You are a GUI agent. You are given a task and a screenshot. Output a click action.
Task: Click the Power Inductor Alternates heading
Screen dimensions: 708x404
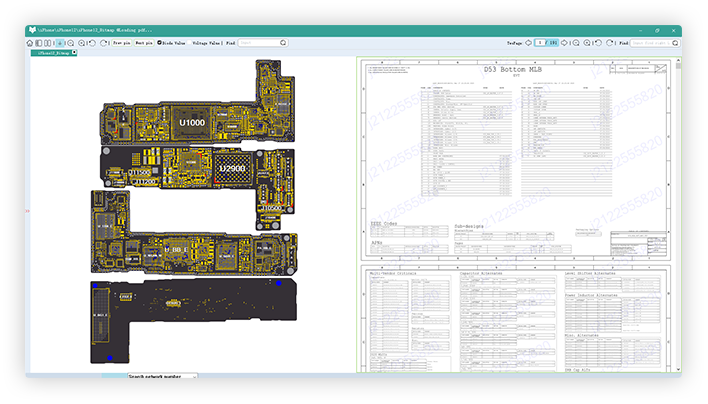point(591,295)
